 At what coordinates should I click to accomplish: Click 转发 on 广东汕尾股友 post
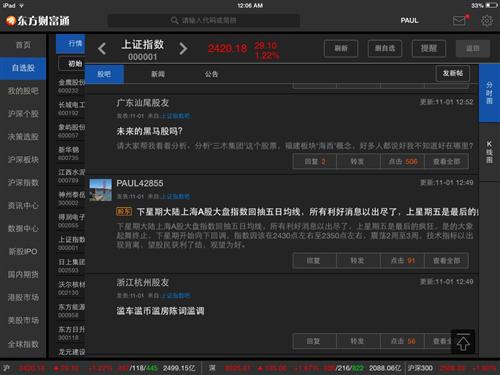[358, 162]
